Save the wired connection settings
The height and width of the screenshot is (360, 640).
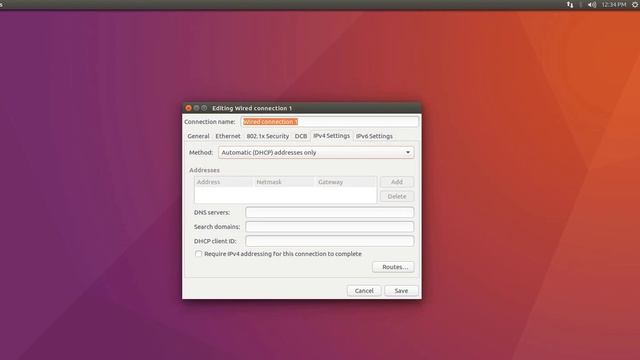[401, 291]
